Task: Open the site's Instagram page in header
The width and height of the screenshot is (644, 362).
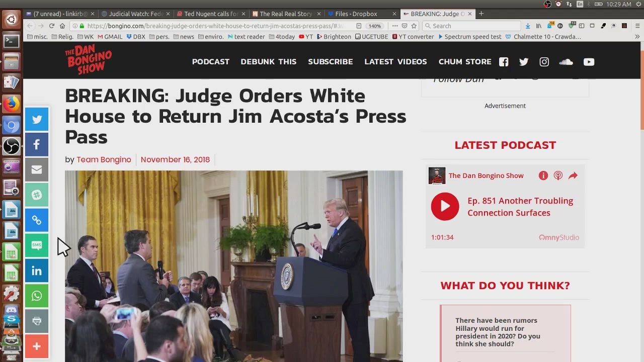Action: tap(544, 62)
